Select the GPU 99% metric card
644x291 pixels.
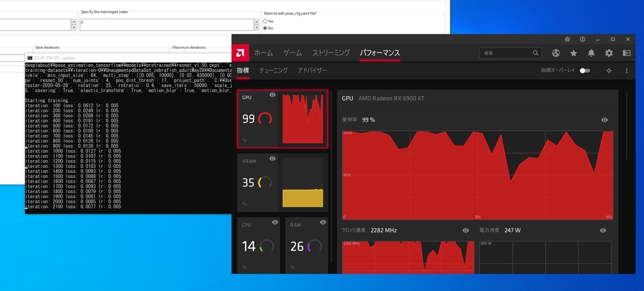pyautogui.click(x=282, y=119)
